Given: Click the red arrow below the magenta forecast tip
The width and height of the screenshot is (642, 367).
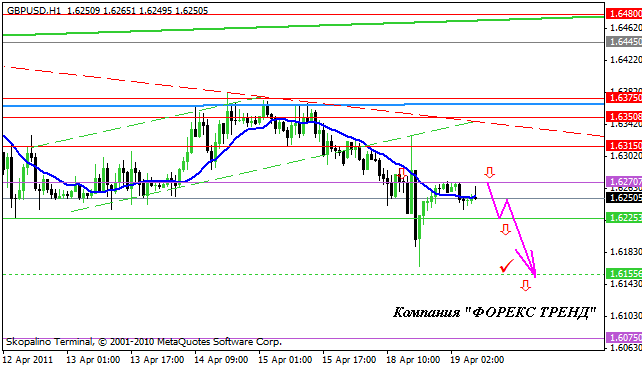Looking at the screenshot, I should (x=526, y=285).
